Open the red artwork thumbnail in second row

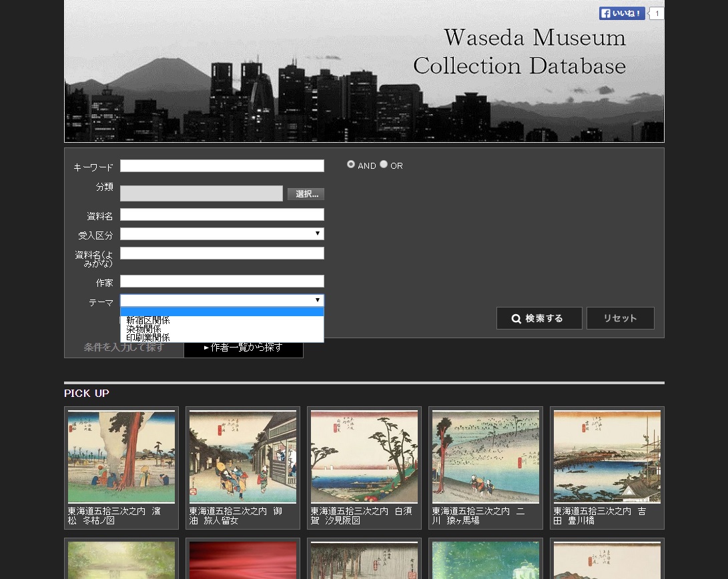coord(243,560)
